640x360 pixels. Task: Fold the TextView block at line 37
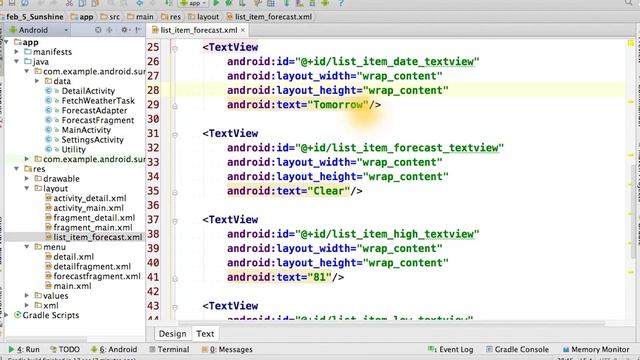click(x=175, y=221)
